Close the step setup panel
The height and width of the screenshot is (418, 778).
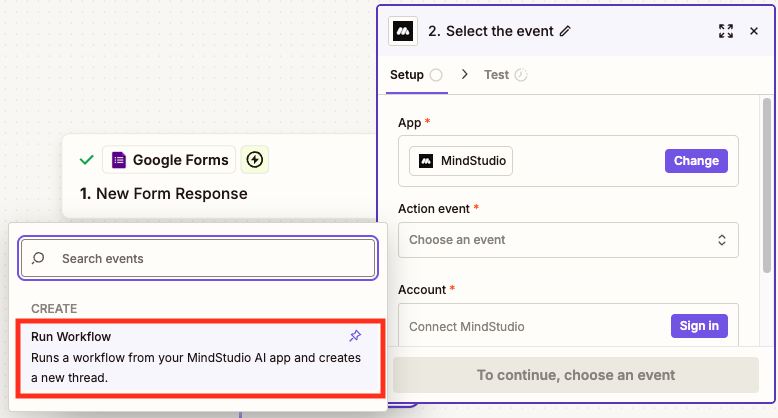754,31
